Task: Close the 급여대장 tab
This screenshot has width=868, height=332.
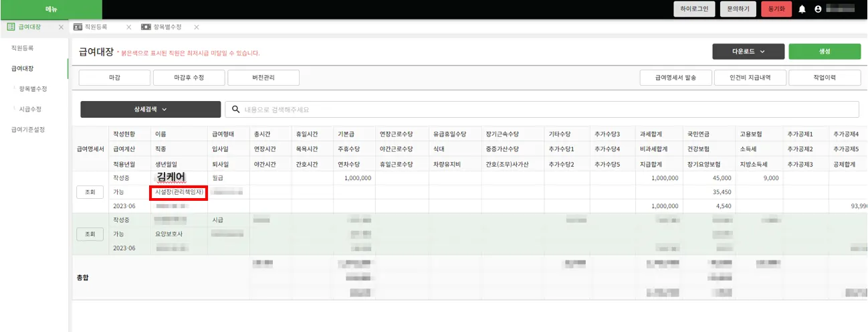Action: [x=61, y=27]
